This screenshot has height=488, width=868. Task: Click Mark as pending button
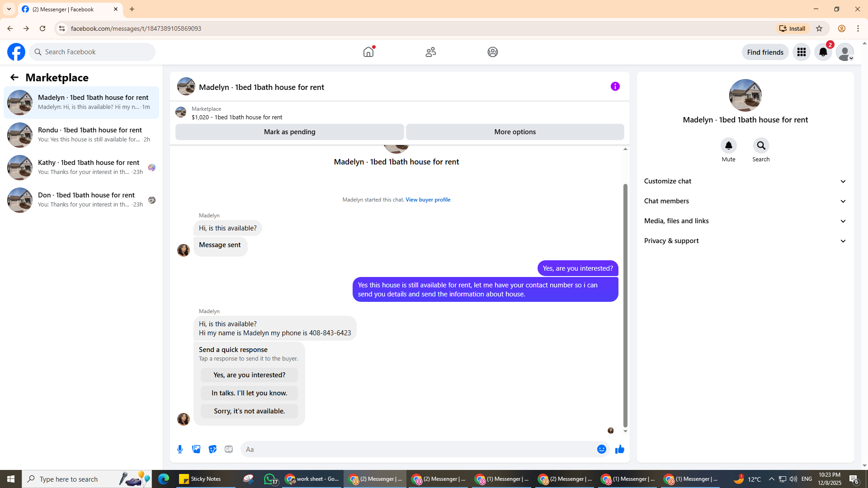tap(290, 132)
